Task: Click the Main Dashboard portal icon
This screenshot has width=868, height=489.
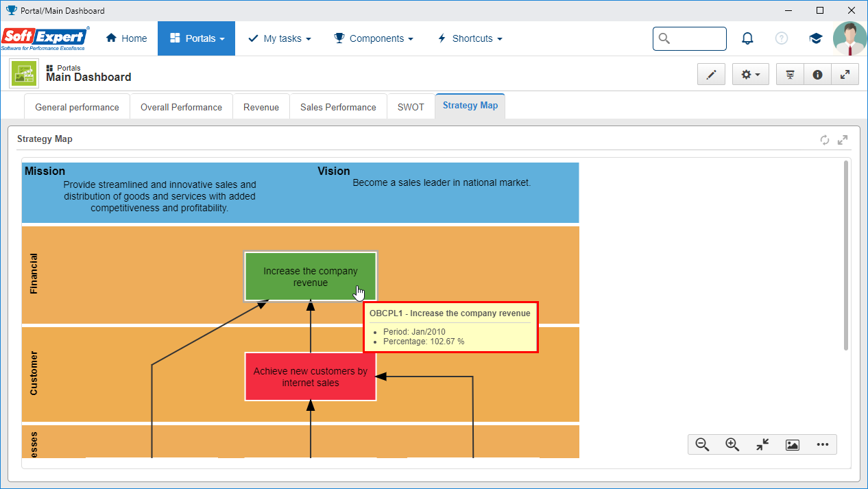Action: coord(24,73)
